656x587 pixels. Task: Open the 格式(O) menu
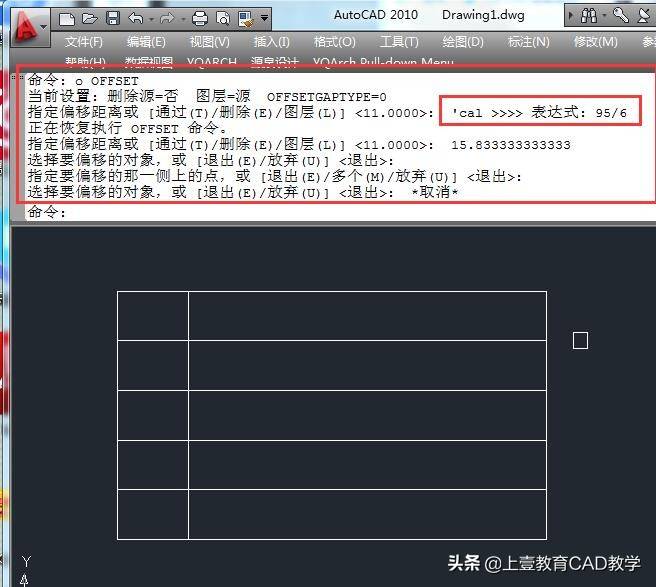point(335,42)
